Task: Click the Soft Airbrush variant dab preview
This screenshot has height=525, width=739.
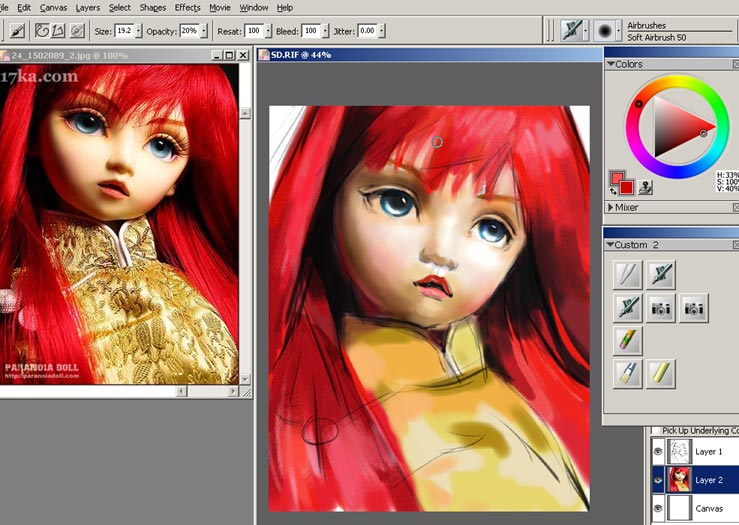Action: tap(605, 31)
